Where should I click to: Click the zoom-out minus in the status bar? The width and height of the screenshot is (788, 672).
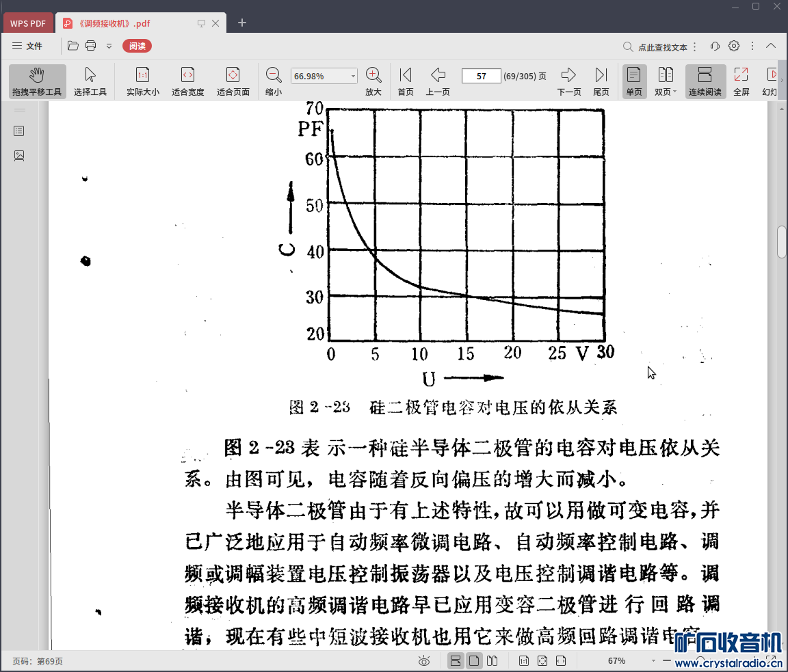tap(667, 661)
